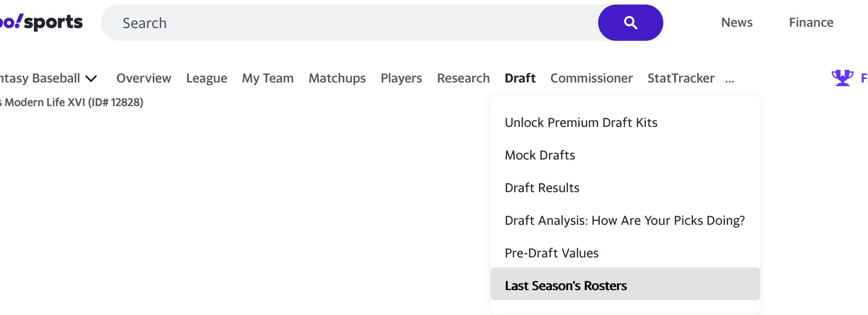
Task: Open the News link
Action: tap(736, 23)
